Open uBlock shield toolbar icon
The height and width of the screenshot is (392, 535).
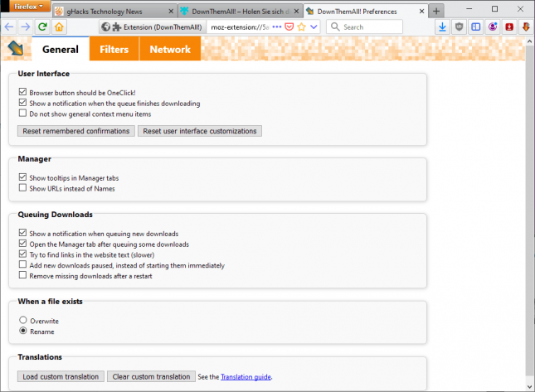point(460,27)
